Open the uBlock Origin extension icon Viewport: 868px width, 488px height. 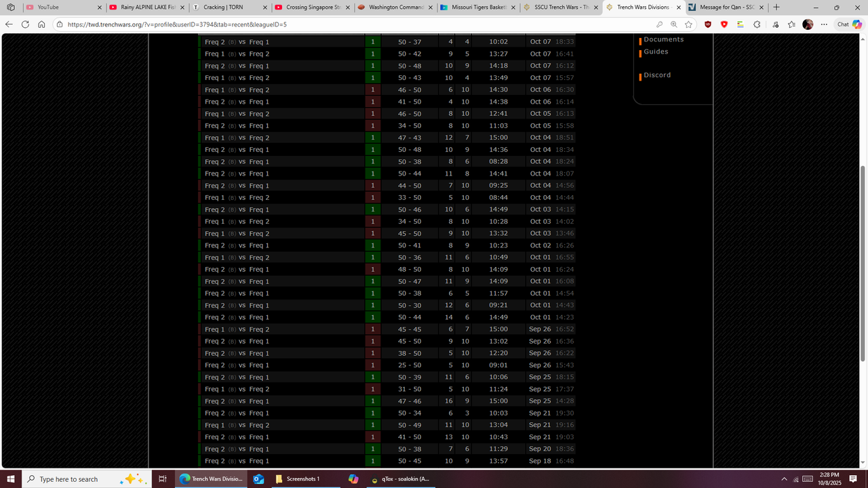(x=708, y=24)
